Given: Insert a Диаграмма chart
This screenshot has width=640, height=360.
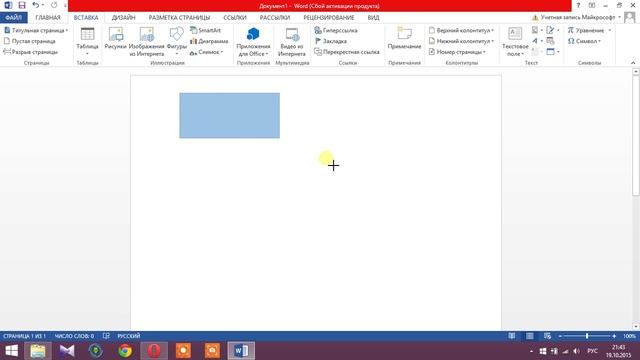Looking at the screenshot, I should click(209, 41).
